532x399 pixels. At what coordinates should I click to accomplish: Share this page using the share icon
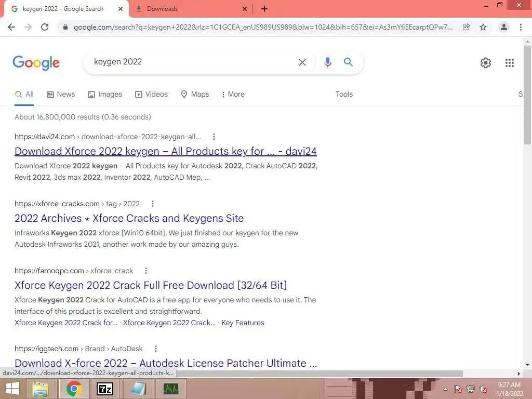coord(467,27)
